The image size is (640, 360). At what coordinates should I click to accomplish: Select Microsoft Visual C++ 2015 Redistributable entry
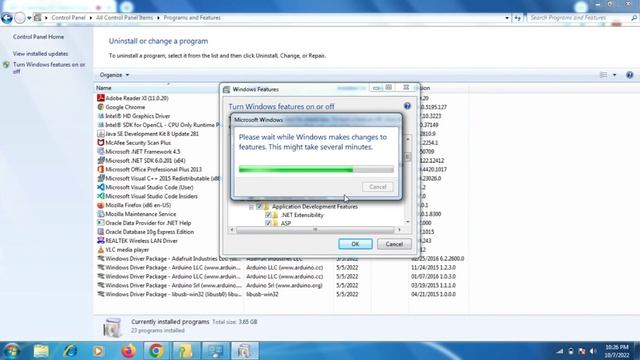pos(158,178)
